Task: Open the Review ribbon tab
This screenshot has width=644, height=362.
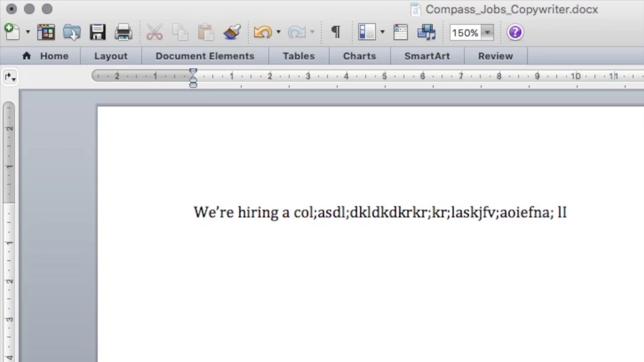Action: click(x=496, y=56)
